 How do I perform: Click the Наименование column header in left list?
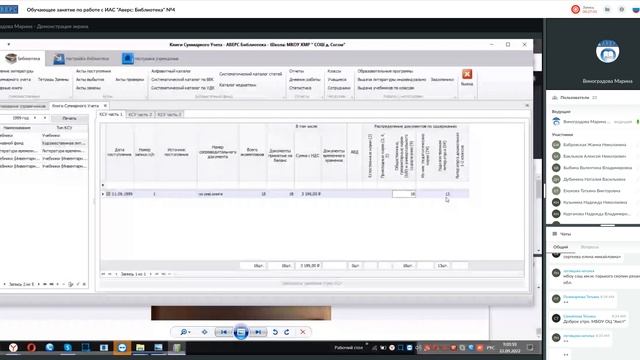17,128
